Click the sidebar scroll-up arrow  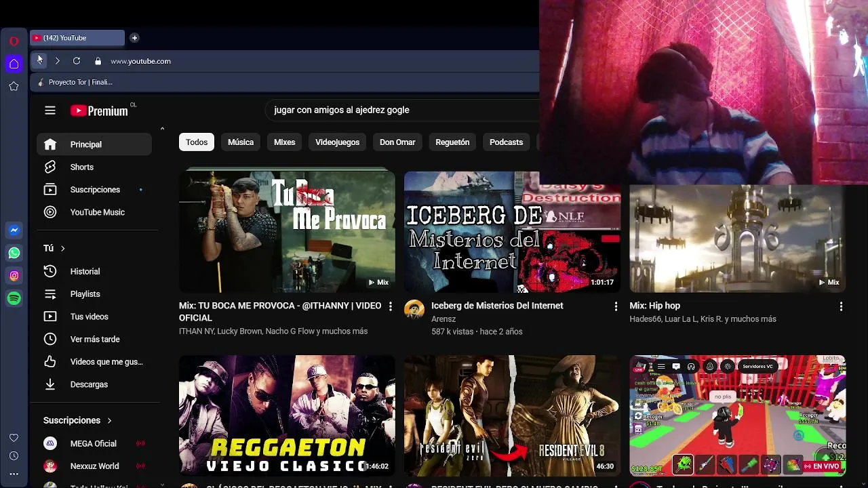point(162,129)
